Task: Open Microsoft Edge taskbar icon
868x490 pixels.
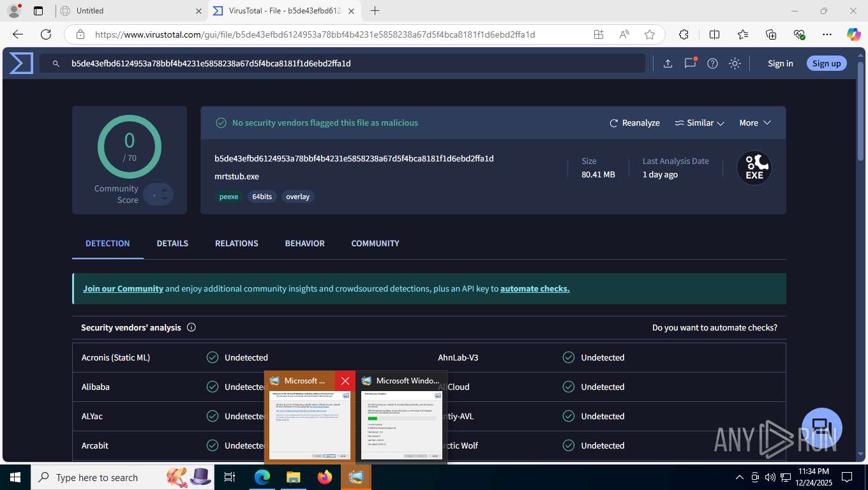Action: click(262, 477)
